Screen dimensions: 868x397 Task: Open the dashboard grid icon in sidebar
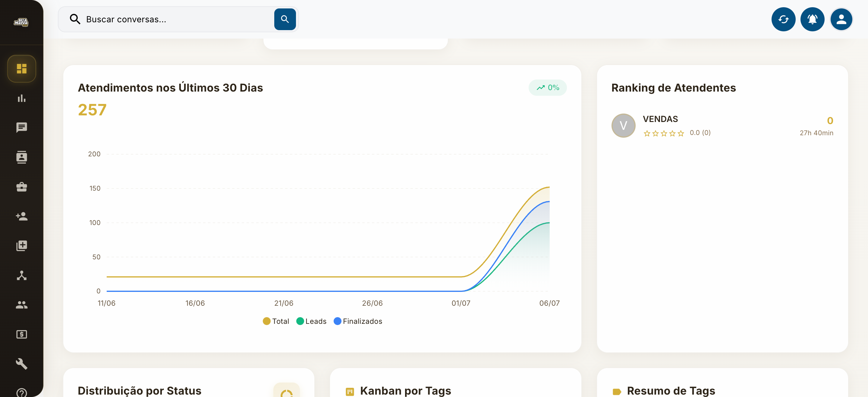[22, 69]
